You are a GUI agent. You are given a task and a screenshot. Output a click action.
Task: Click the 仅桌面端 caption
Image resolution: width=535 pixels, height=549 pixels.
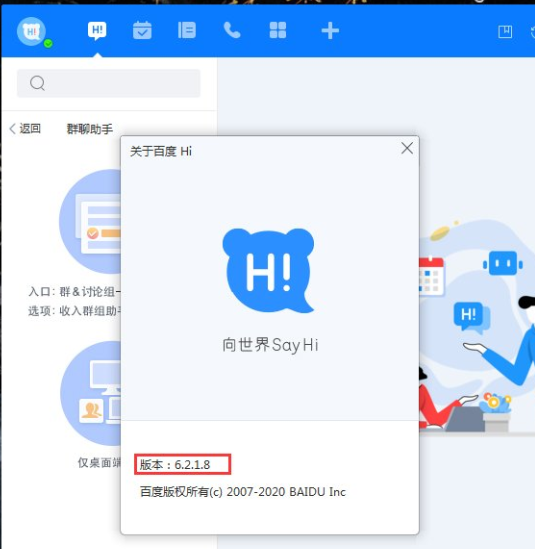coord(99,463)
